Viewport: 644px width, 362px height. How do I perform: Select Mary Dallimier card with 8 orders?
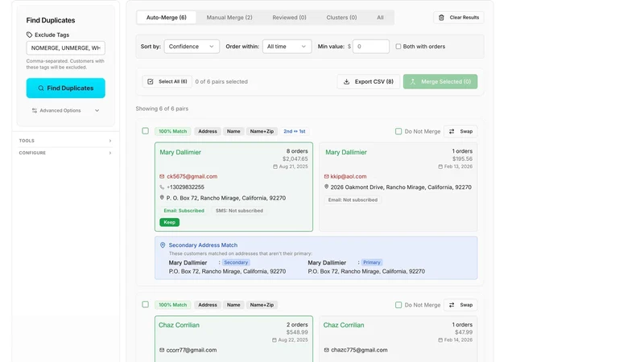click(x=233, y=187)
